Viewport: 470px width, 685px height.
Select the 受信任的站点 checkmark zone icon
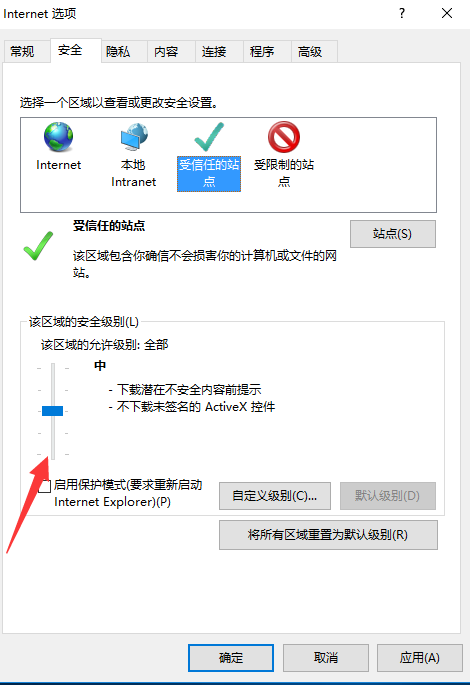coord(209,137)
